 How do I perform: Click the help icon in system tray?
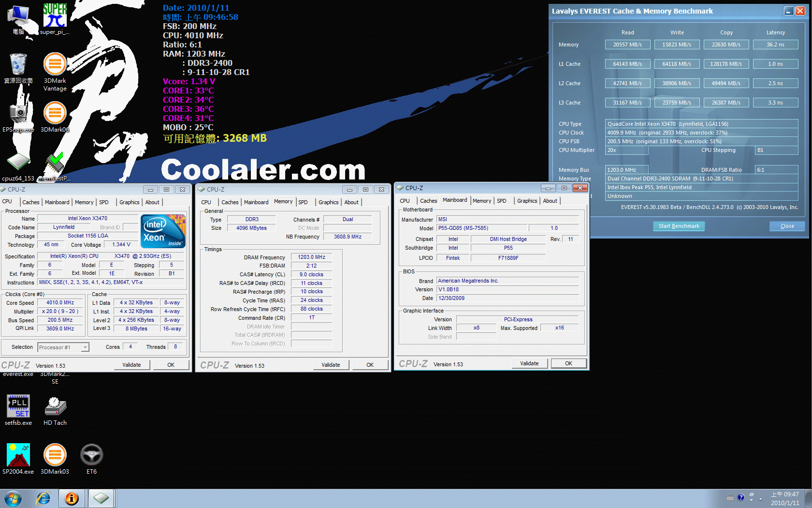(740, 498)
